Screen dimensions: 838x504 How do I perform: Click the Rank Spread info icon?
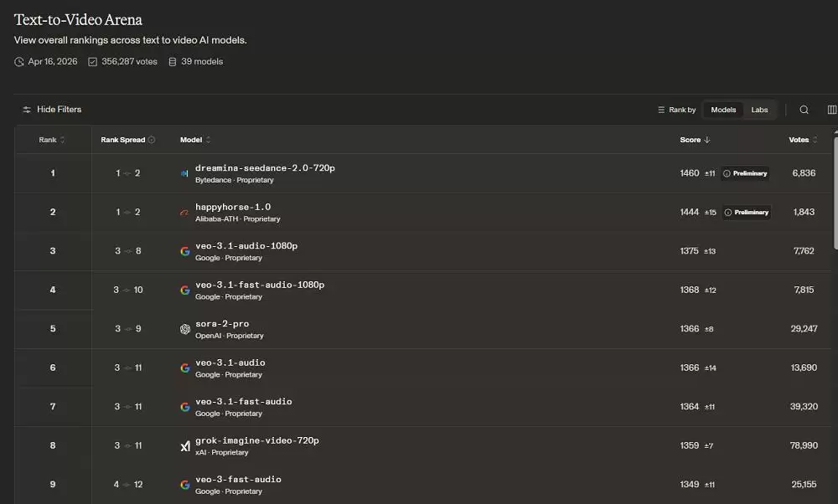click(152, 140)
